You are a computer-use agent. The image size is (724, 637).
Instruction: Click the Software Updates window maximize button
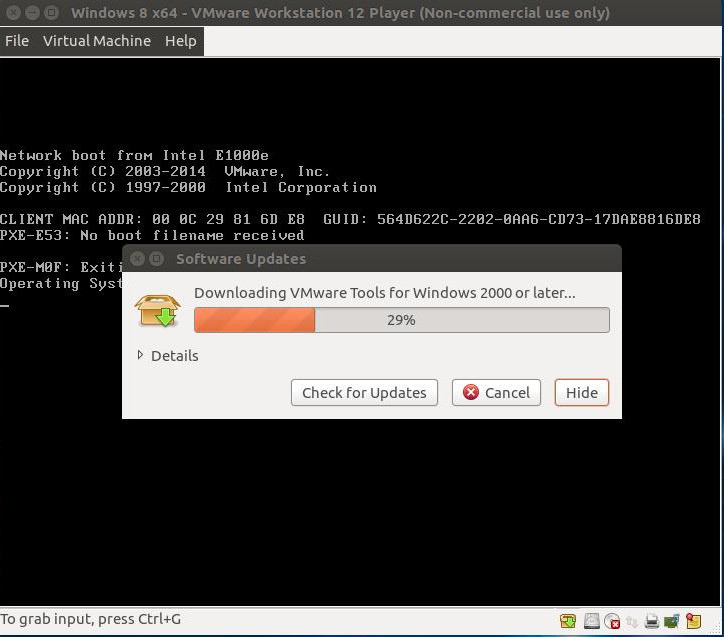click(x=157, y=258)
